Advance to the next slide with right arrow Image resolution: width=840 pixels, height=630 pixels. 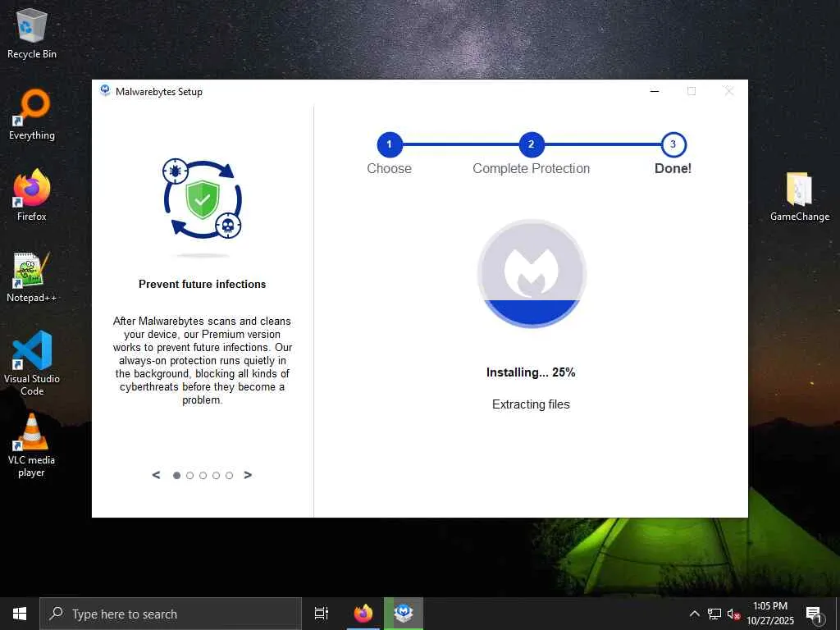click(x=248, y=475)
